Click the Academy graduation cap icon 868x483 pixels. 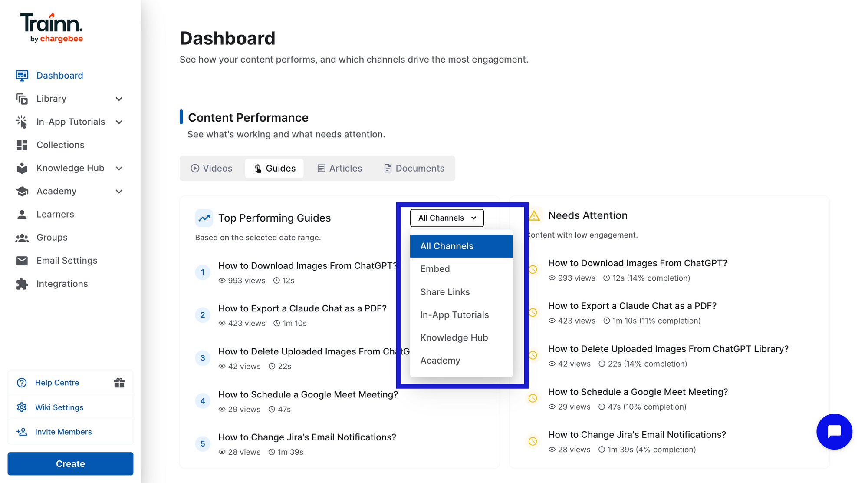(x=22, y=191)
